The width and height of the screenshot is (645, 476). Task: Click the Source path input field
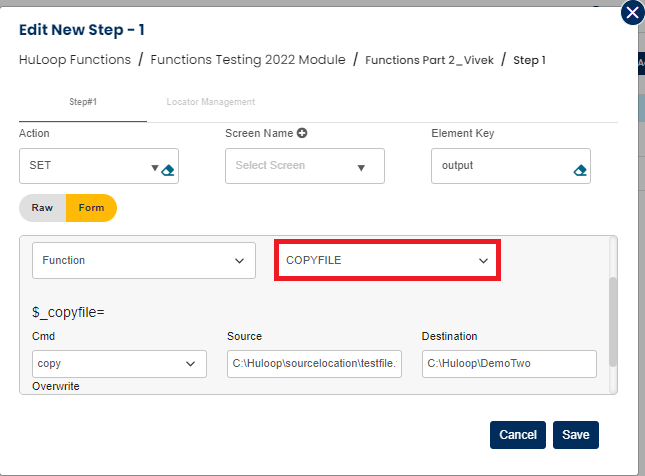(313, 364)
